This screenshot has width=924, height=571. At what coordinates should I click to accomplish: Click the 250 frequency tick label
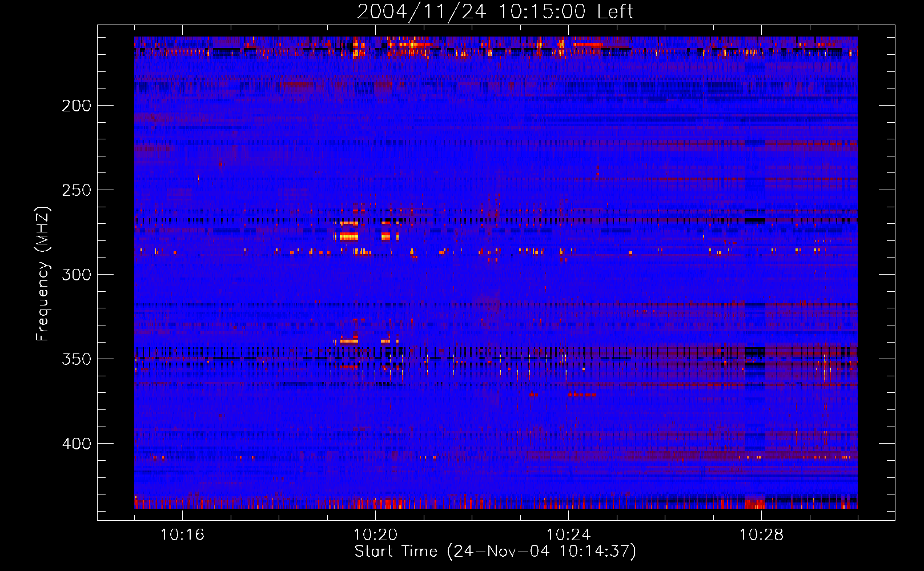(x=77, y=190)
